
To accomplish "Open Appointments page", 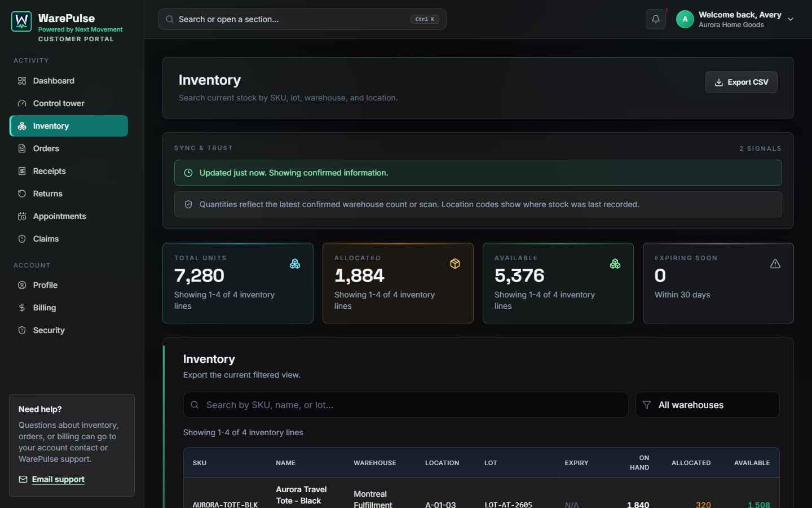I will [x=69, y=216].
